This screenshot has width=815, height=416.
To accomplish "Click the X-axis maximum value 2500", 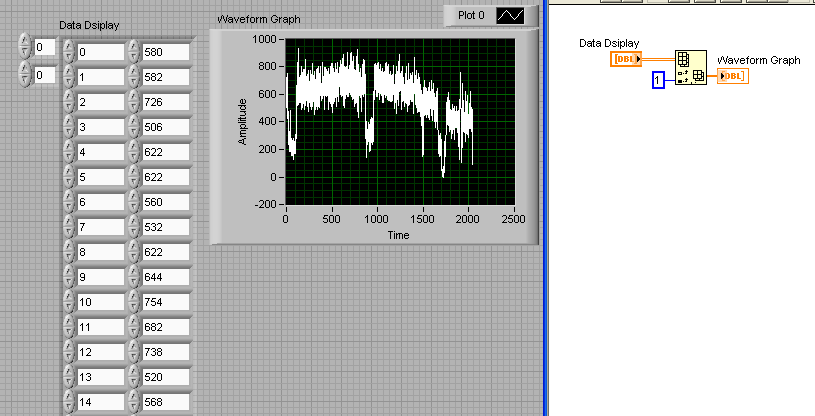I will click(514, 219).
